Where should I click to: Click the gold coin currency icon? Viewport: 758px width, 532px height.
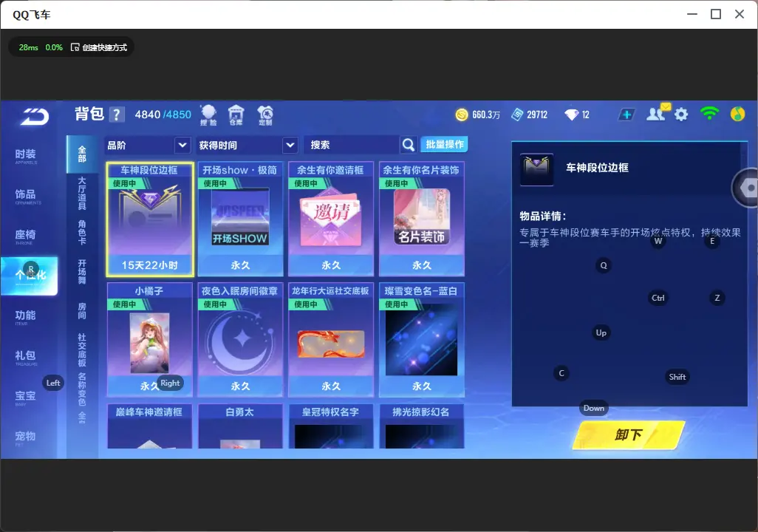click(462, 115)
